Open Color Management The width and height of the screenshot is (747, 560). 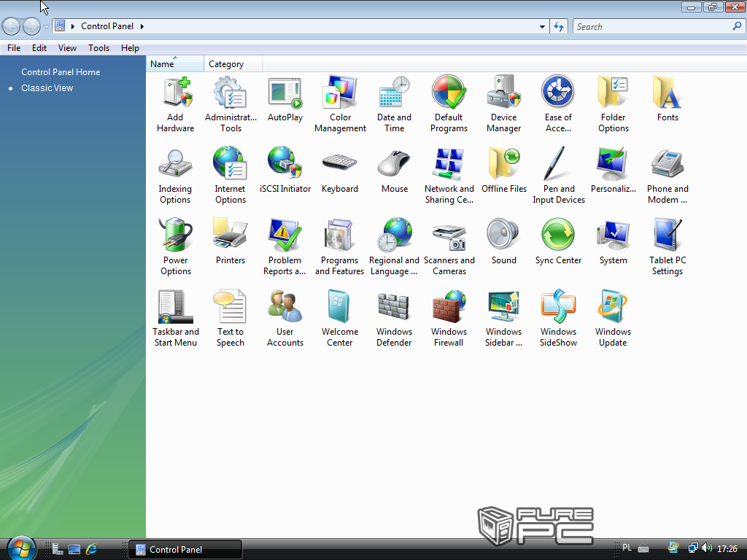pyautogui.click(x=340, y=105)
